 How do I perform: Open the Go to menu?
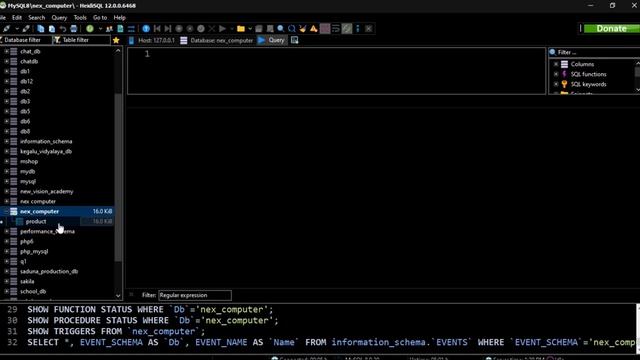(x=100, y=18)
